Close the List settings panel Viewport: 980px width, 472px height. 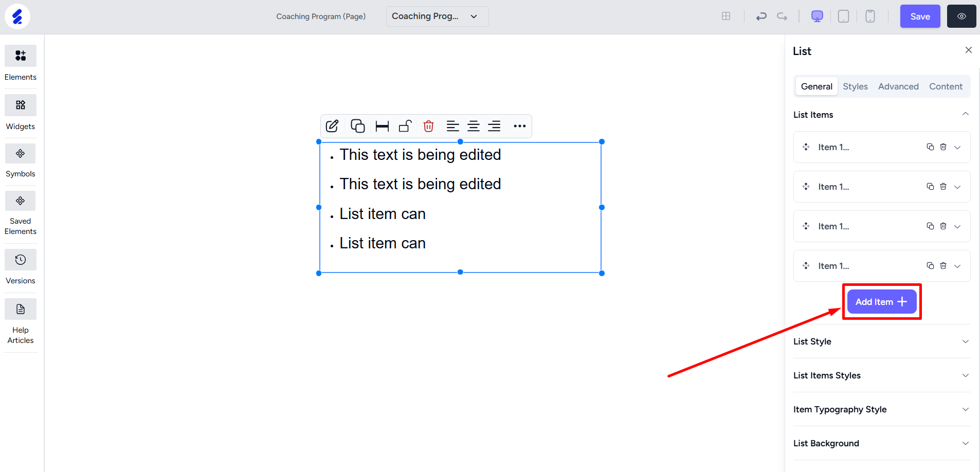(x=969, y=50)
